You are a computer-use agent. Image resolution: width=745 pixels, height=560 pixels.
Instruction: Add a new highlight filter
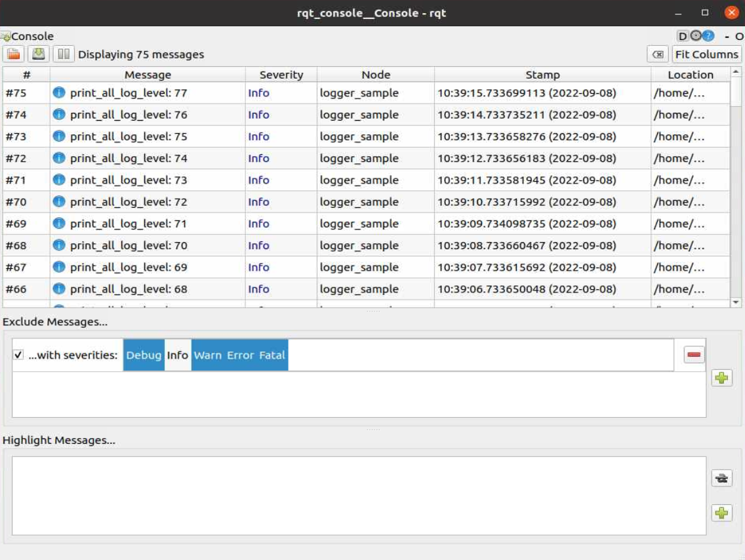click(721, 513)
